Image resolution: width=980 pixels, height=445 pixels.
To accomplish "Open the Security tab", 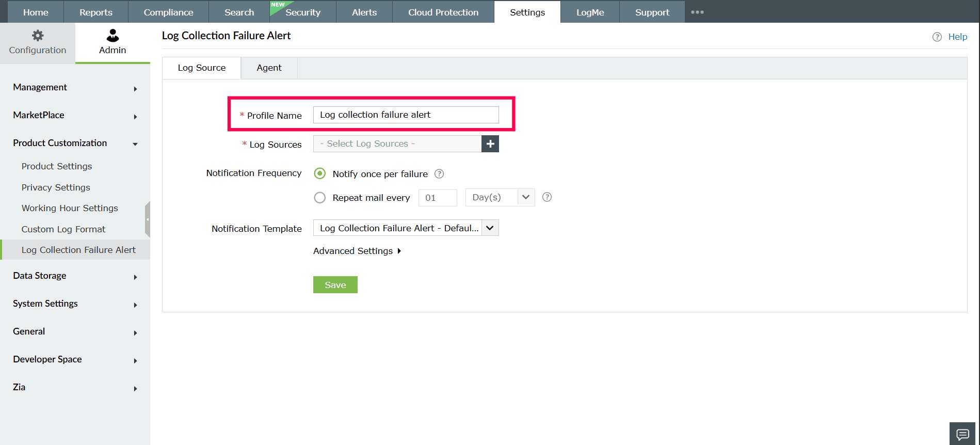I will point(303,12).
